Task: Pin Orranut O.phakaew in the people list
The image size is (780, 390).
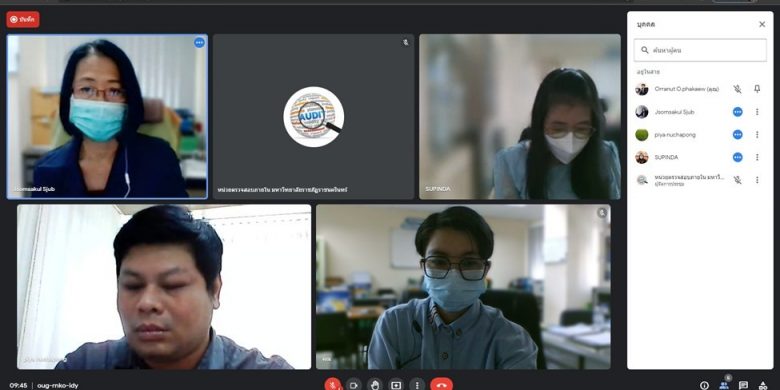Action: [x=757, y=89]
